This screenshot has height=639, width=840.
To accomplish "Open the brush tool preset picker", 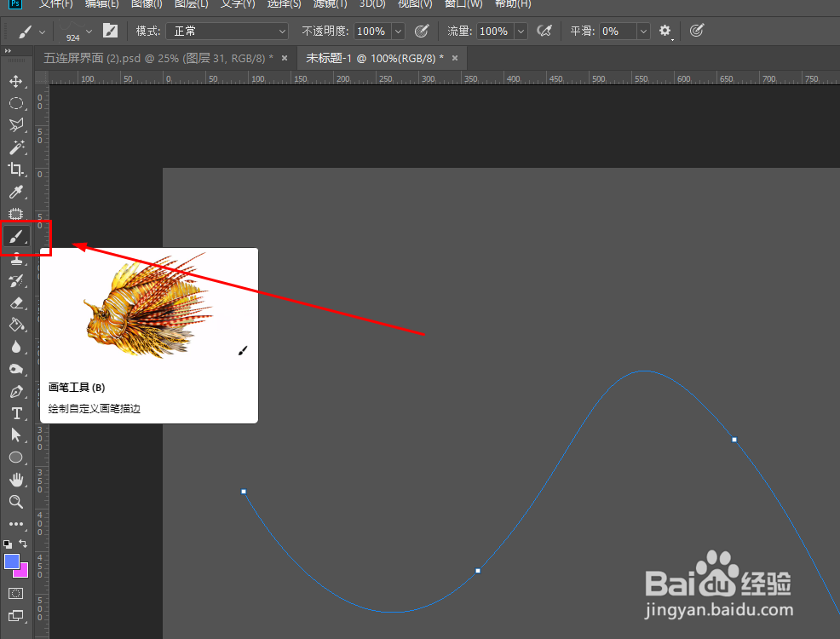I will 31,32.
